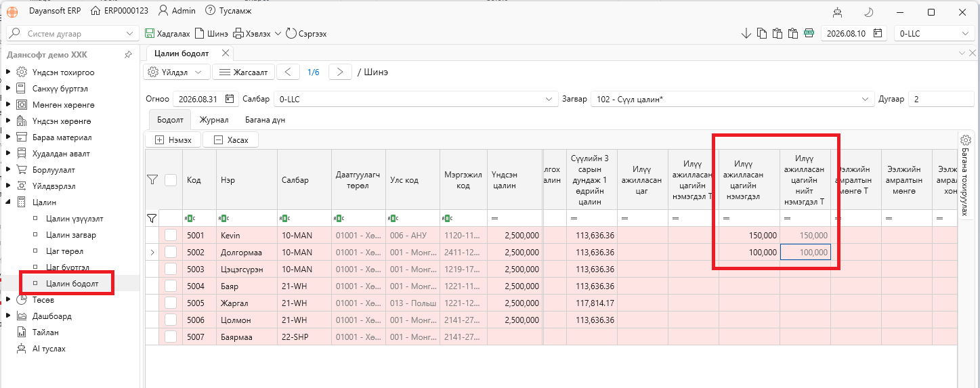Image resolution: width=980 pixels, height=388 pixels.
Task: Open Цалин үзүүлэлт in sidebar
Action: pyautogui.click(x=74, y=219)
